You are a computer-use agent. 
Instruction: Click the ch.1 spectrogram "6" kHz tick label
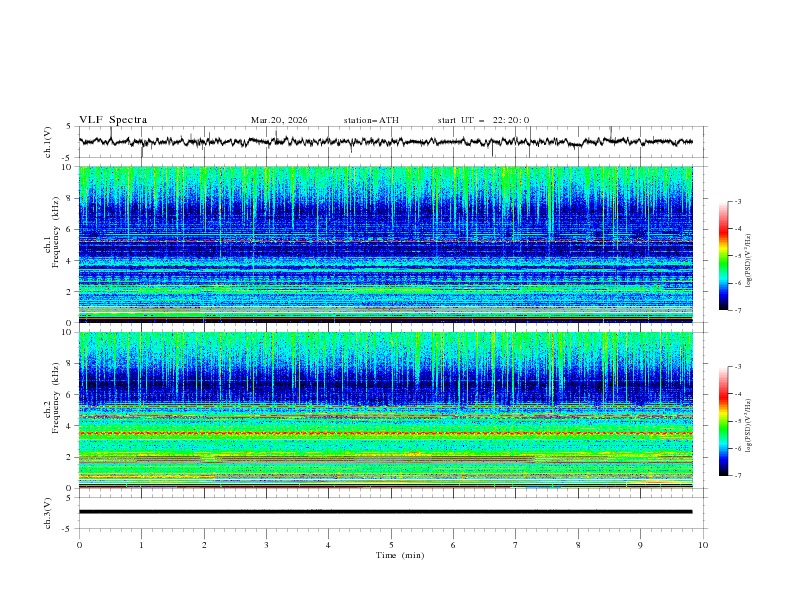coord(70,229)
